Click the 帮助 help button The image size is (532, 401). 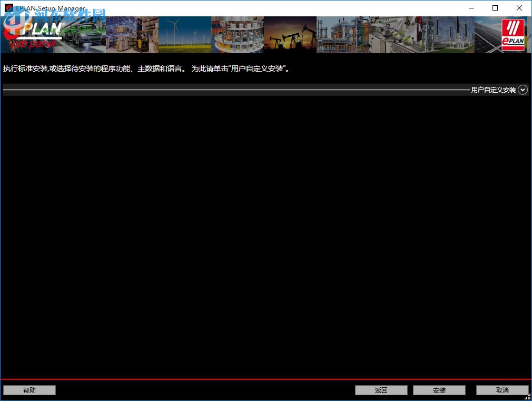point(29,390)
